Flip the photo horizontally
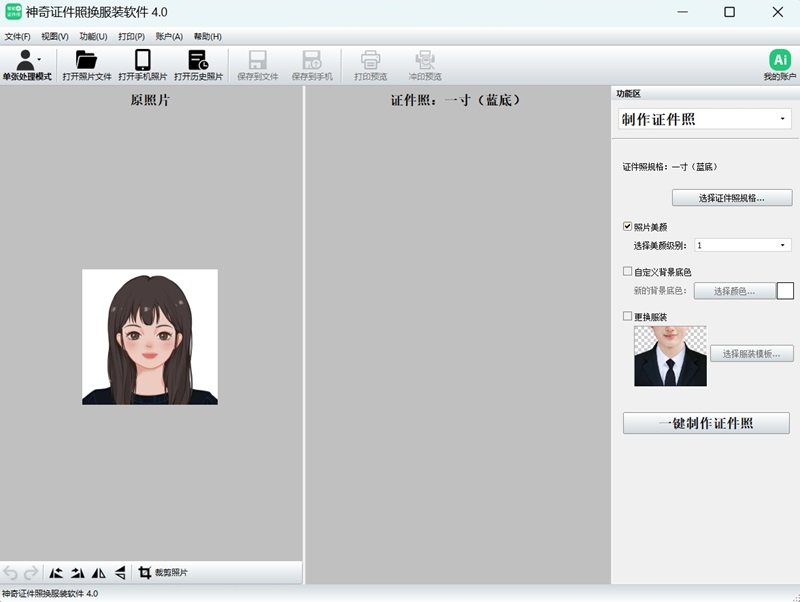 click(x=98, y=573)
